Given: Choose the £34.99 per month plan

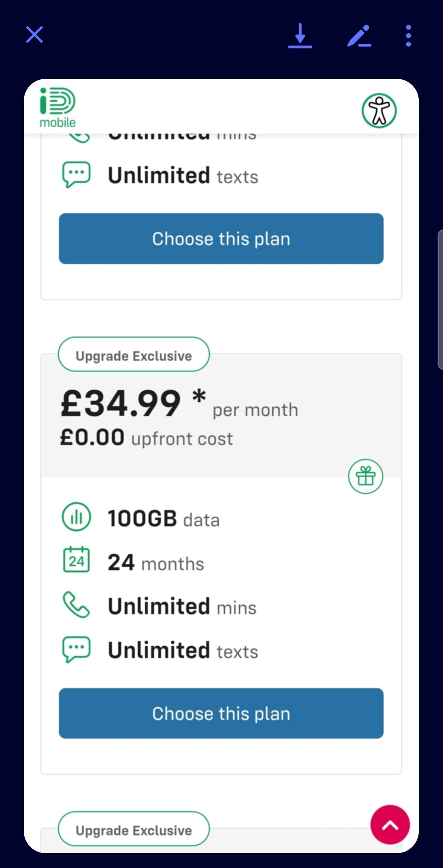Looking at the screenshot, I should 221,713.
